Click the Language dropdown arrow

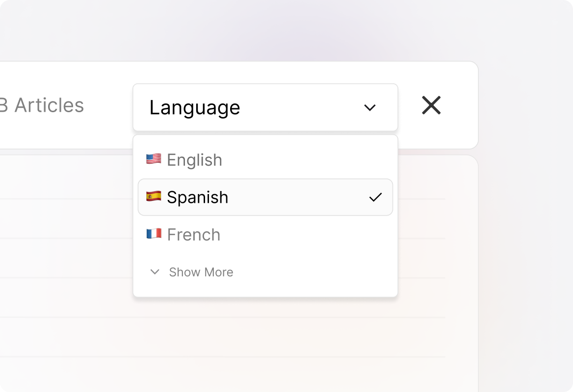pos(370,108)
